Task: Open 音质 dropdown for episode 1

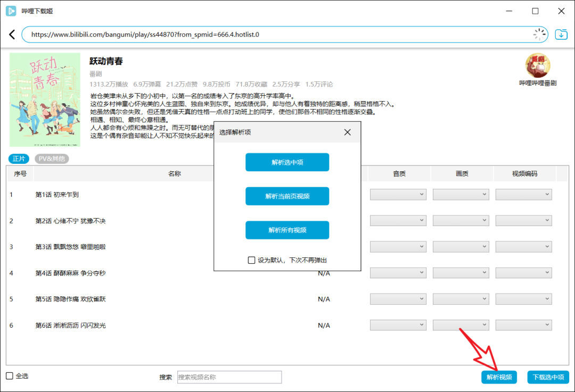Action: point(398,195)
